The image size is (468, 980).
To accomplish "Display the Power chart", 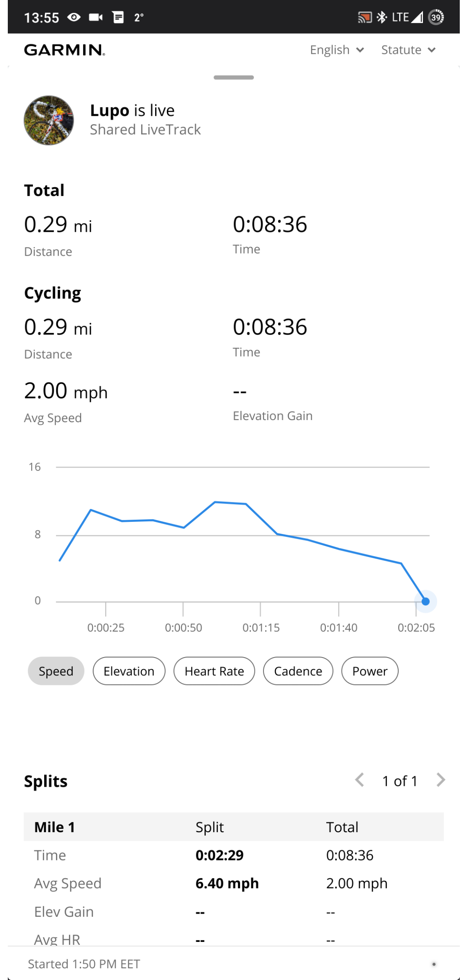I will [x=370, y=671].
